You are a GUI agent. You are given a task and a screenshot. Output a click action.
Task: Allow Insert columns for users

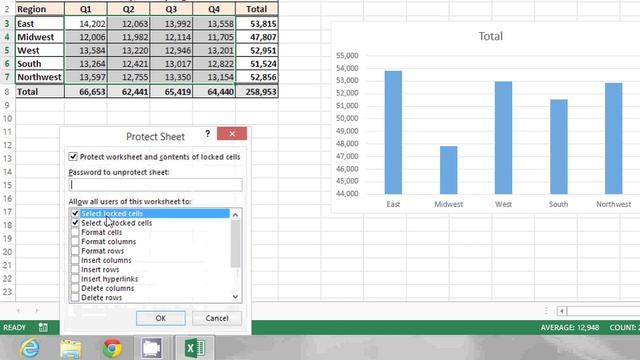click(75, 260)
